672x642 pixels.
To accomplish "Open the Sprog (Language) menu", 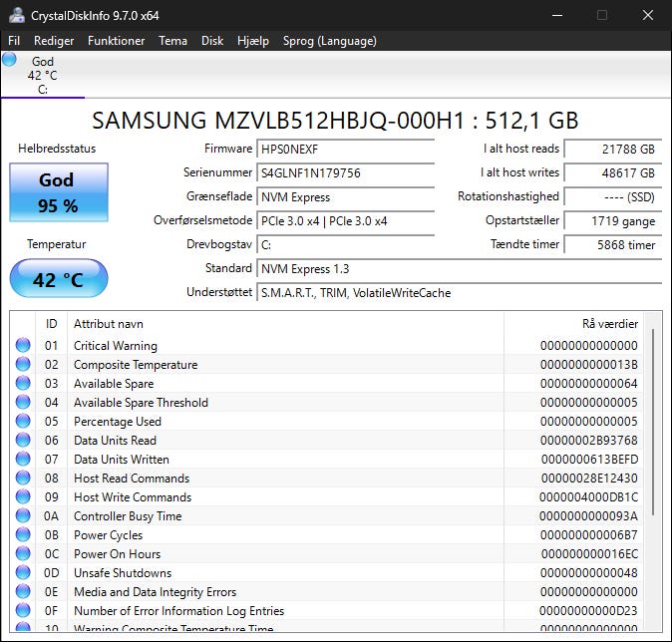I will pos(330,41).
